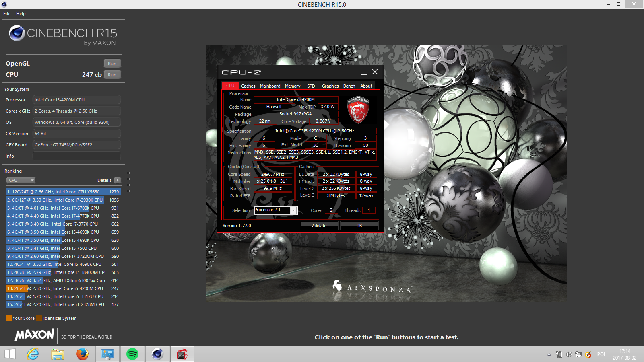Select ranking row Core i5-3317U CPU
The height and width of the screenshot is (362, 644).
[x=63, y=296]
